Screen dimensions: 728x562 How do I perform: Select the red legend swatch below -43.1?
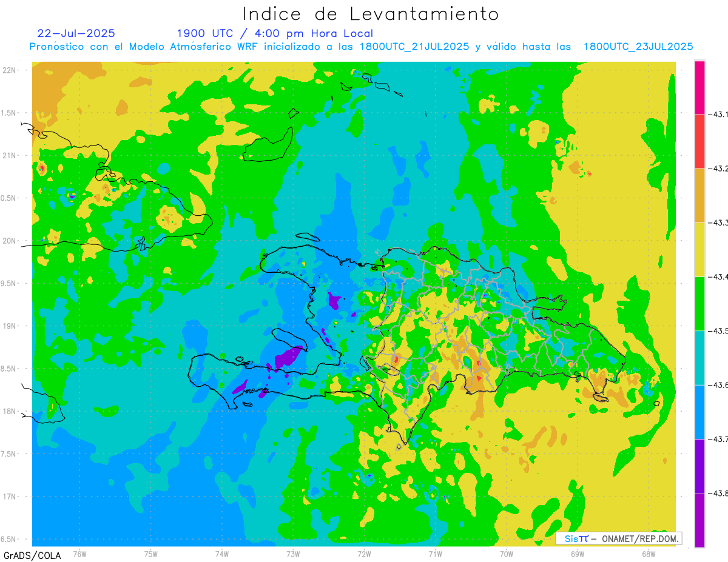(699, 141)
